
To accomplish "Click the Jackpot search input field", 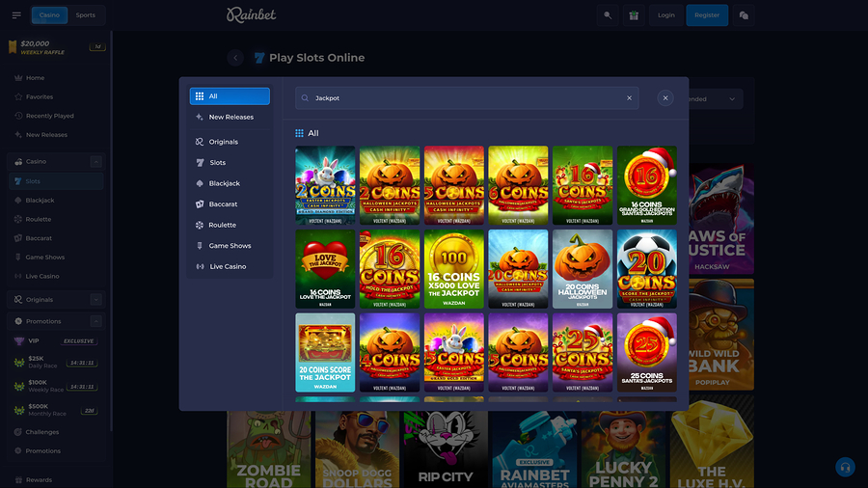I will click(467, 98).
